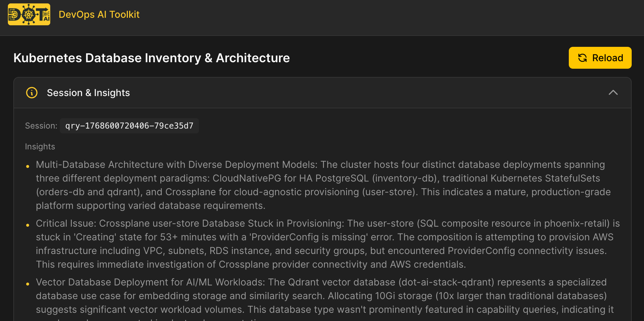Click the "Insights" subheading
This screenshot has height=321, width=644.
(x=40, y=147)
